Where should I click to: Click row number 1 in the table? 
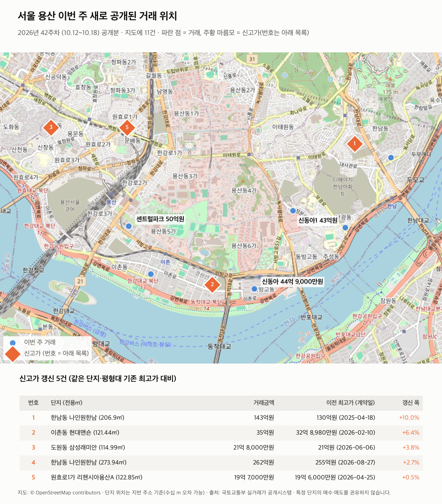[x=34, y=418]
